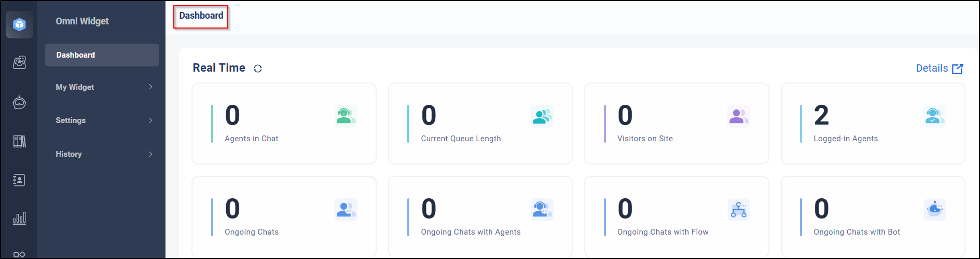980x259 pixels.
Task: Open the Details link
Action: [932, 68]
